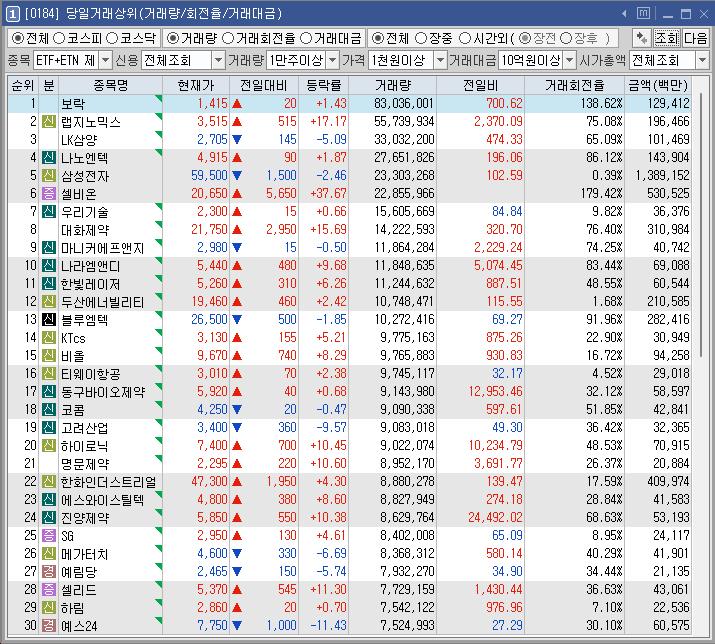Click the 신 badge on 나노엔텍 row
The image size is (715, 644).
pyautogui.click(x=49, y=158)
